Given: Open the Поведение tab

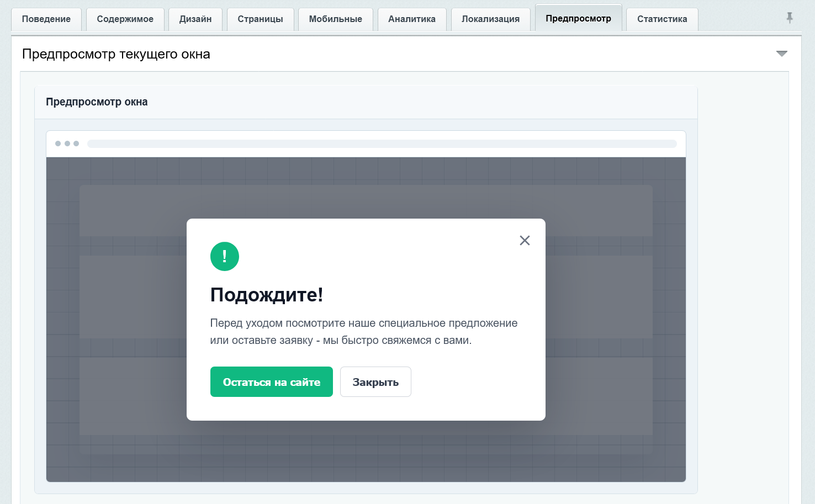Looking at the screenshot, I should [46, 19].
